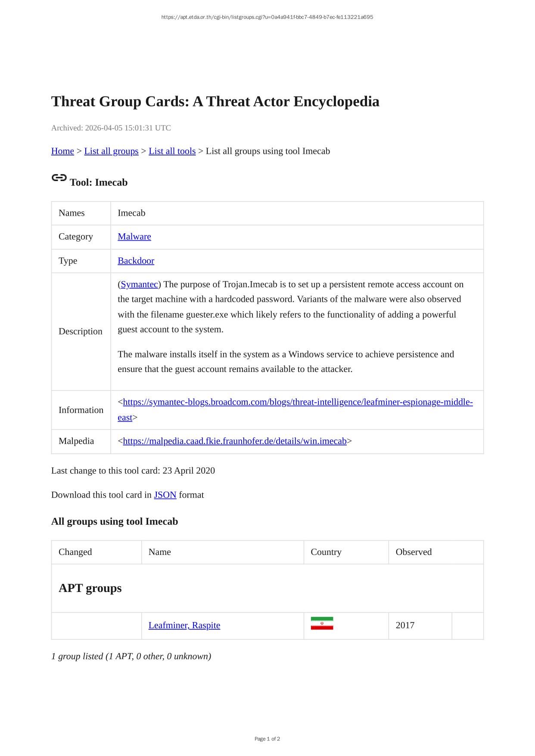Open the symantec-blogs.broadcom.com leafminer URL
The height and width of the screenshot is (756, 535).
(298, 402)
